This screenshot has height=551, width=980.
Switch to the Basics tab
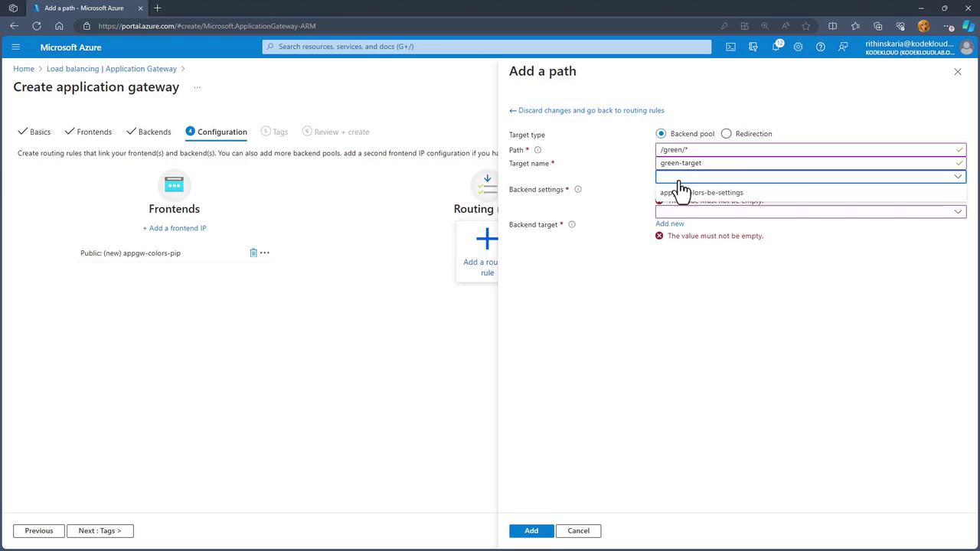click(34, 132)
